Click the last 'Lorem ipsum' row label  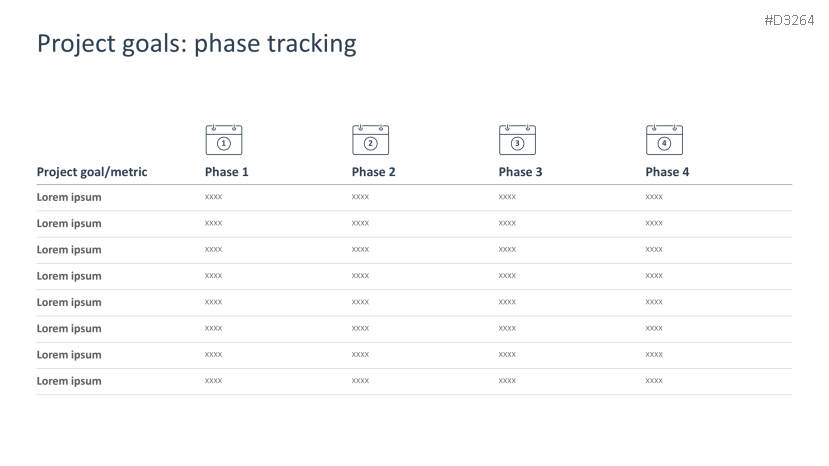point(69,381)
